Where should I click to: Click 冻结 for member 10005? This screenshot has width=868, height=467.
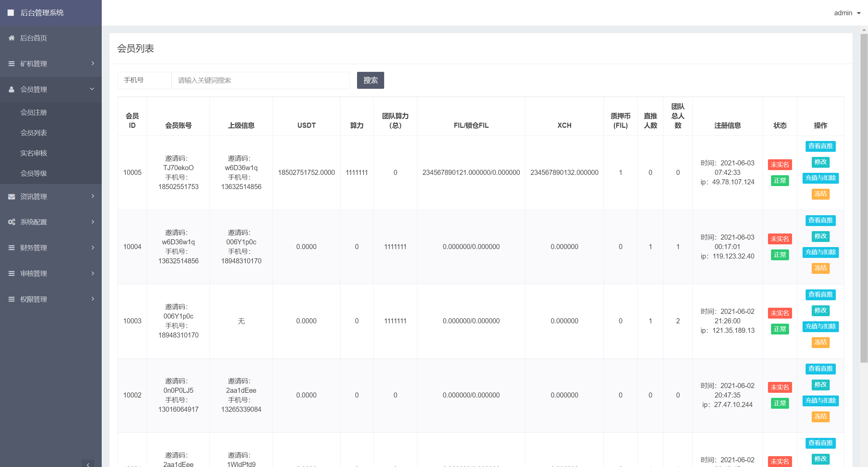820,194
